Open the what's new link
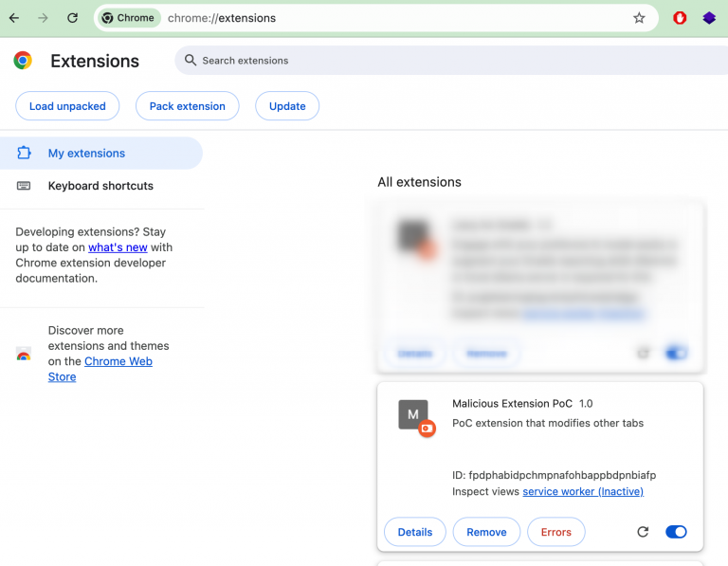This screenshot has height=566, width=728. [x=118, y=247]
